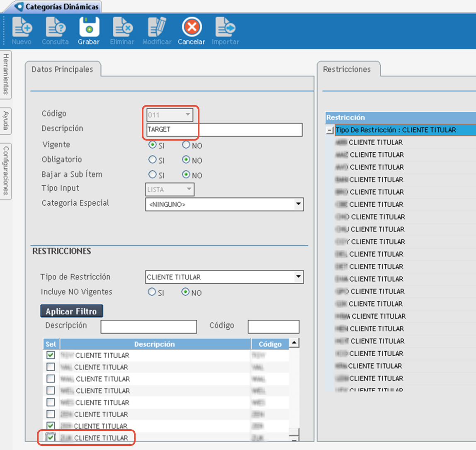
Task: Set Vigente to SI
Action: click(153, 145)
